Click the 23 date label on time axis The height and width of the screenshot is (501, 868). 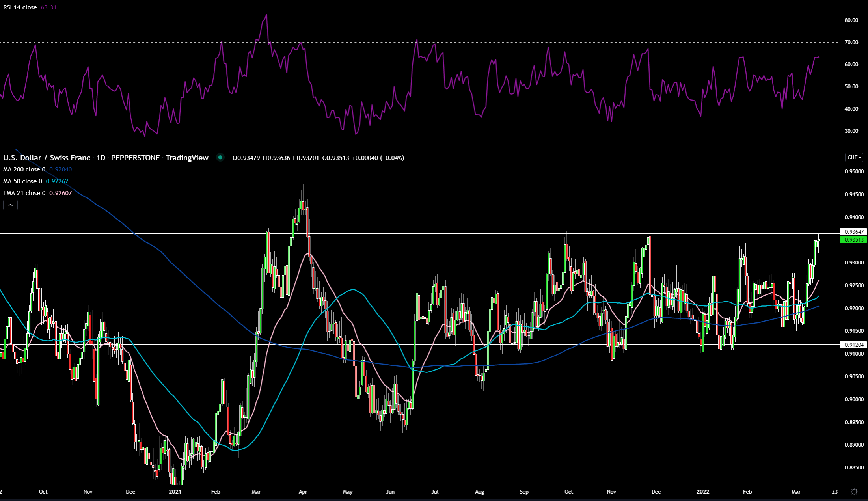click(834, 492)
